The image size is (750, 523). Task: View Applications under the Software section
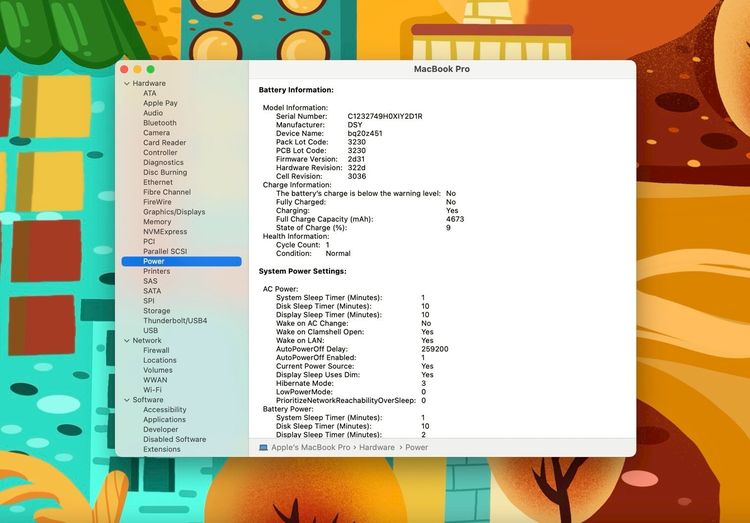click(164, 420)
